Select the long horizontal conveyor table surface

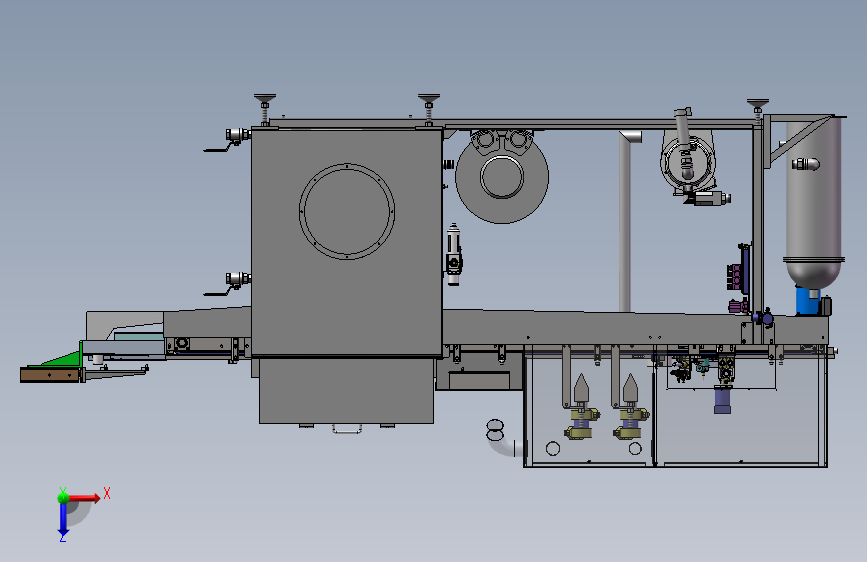[635, 329]
